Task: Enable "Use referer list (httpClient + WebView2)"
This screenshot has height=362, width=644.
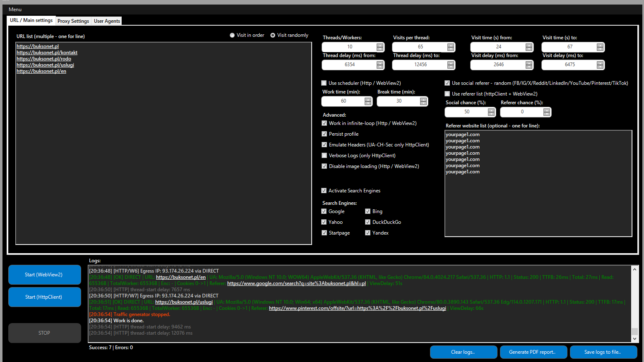Action: (x=447, y=93)
